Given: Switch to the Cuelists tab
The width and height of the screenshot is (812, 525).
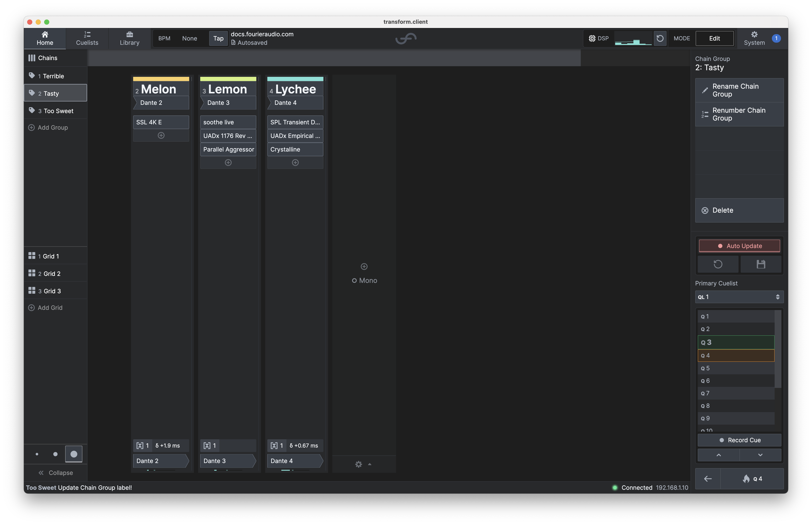Looking at the screenshot, I should 87,38.
